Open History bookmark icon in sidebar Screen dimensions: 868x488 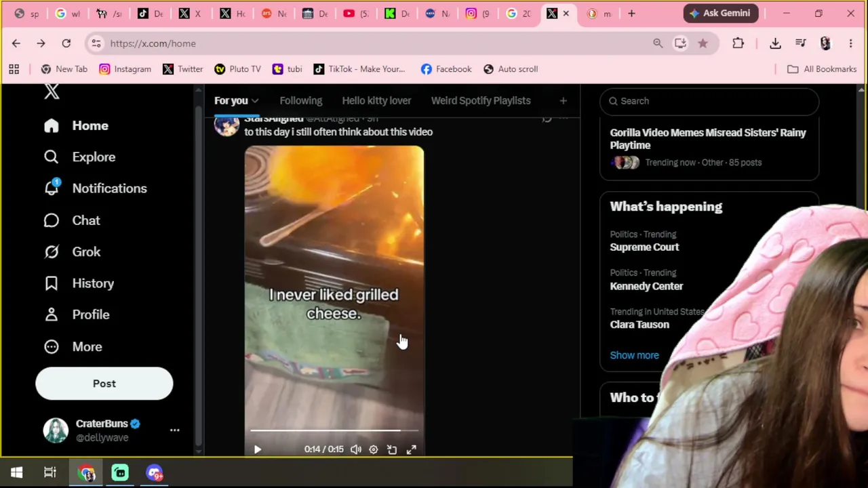point(52,283)
